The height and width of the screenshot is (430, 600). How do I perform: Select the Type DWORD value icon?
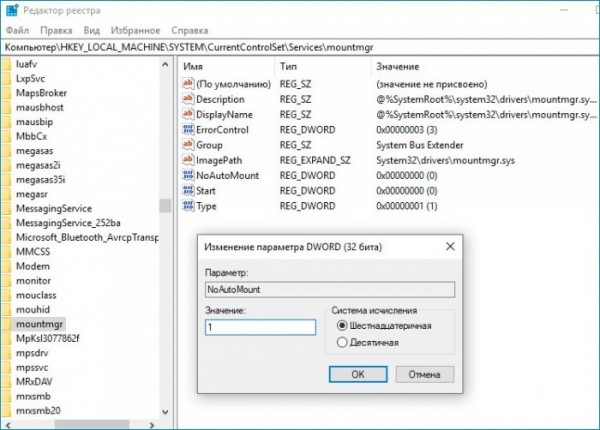(188, 206)
